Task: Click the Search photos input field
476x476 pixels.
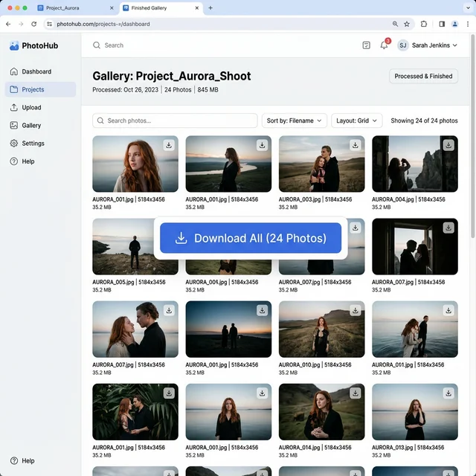Action: pos(175,120)
